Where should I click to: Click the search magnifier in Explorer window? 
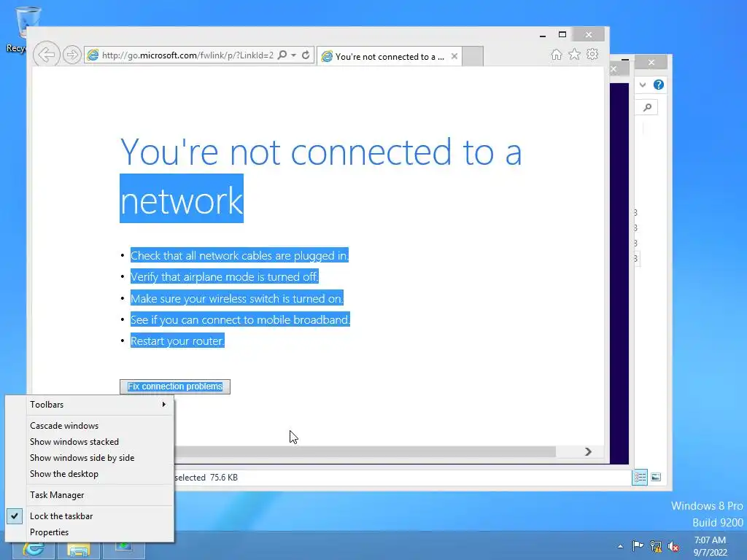point(648,108)
